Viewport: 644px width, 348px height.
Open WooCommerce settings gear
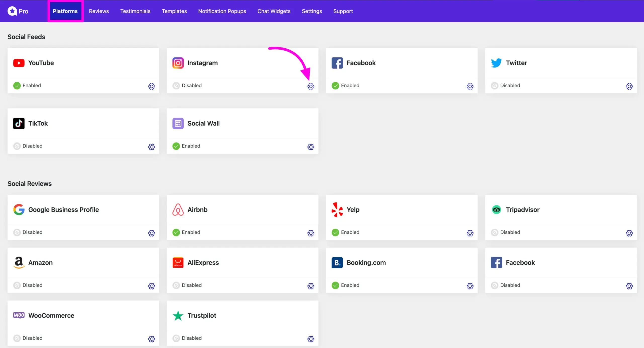coord(151,339)
